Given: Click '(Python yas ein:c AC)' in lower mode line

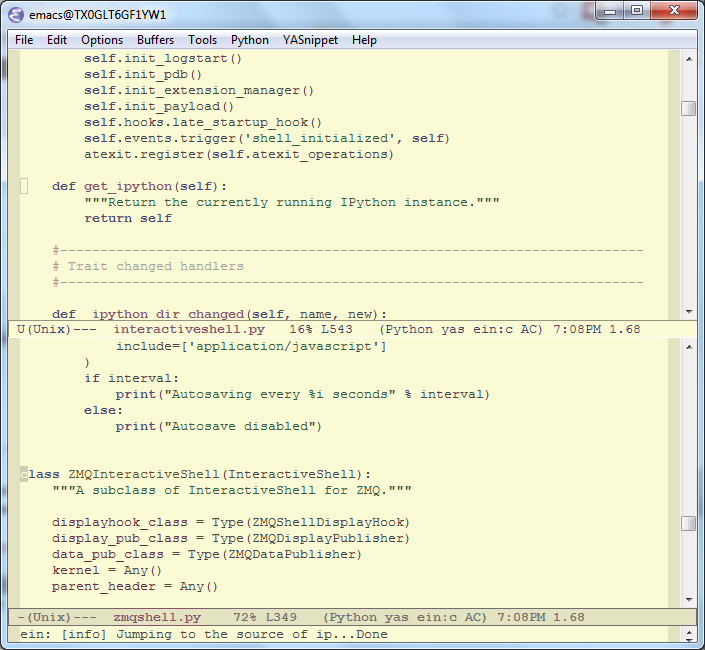Looking at the screenshot, I should point(405,617).
